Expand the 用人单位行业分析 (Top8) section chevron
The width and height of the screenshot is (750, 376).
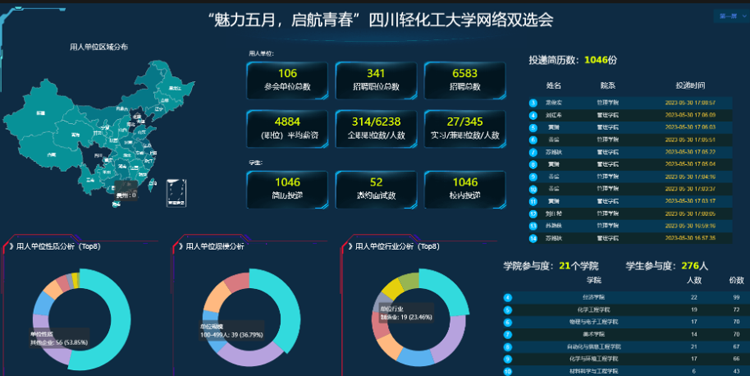click(x=350, y=246)
